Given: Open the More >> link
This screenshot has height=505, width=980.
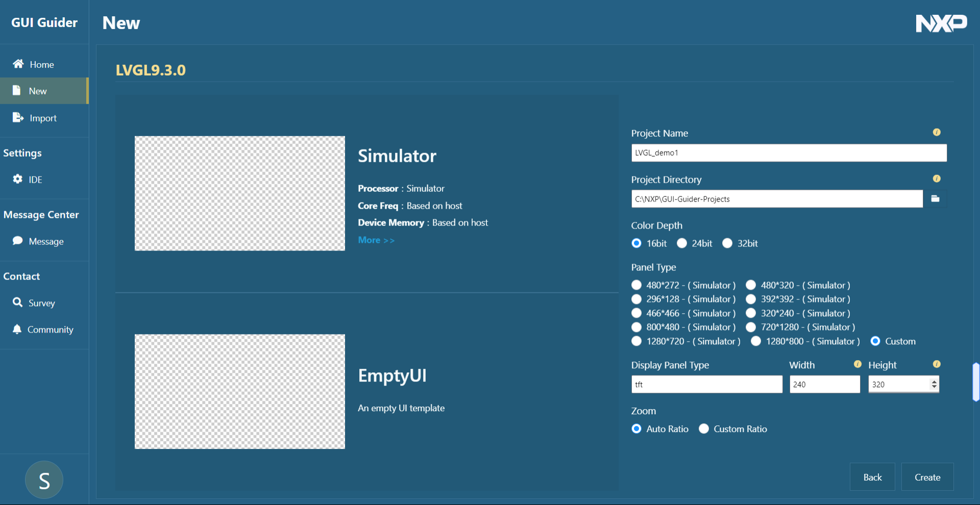Looking at the screenshot, I should [376, 240].
